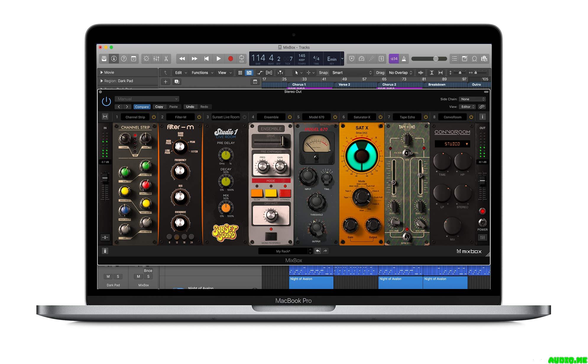
Task: Open the pointer tool menu
Action: coord(298,73)
